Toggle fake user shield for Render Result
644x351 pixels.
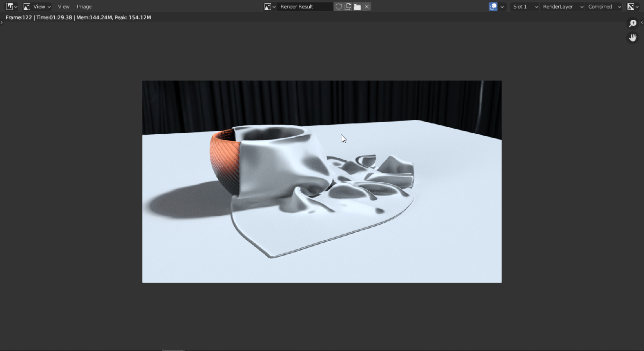click(339, 7)
